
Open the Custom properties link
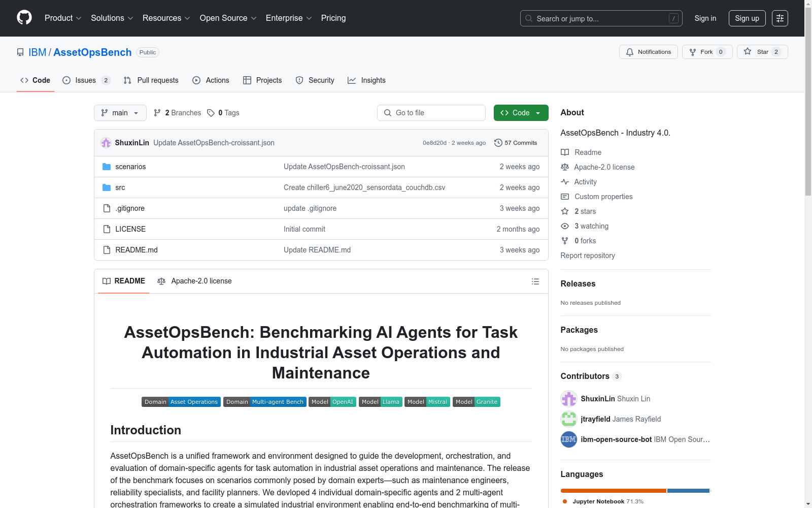[603, 197]
